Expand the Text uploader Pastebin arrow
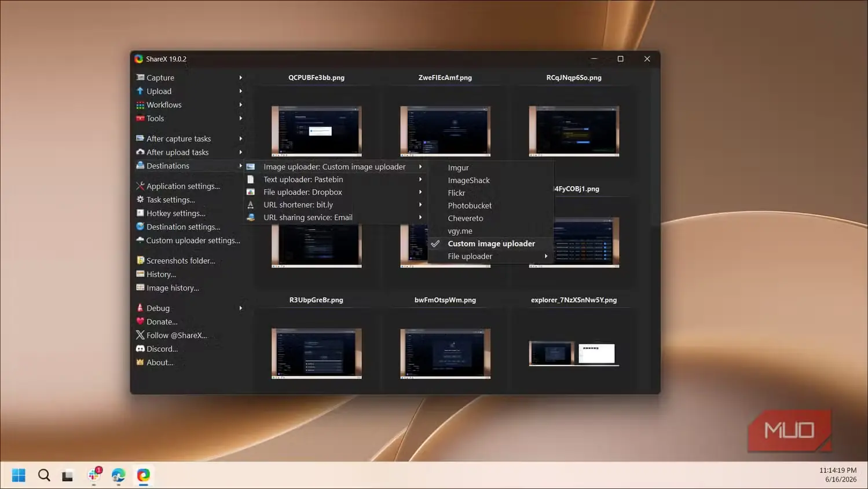The image size is (868, 489). (420, 180)
